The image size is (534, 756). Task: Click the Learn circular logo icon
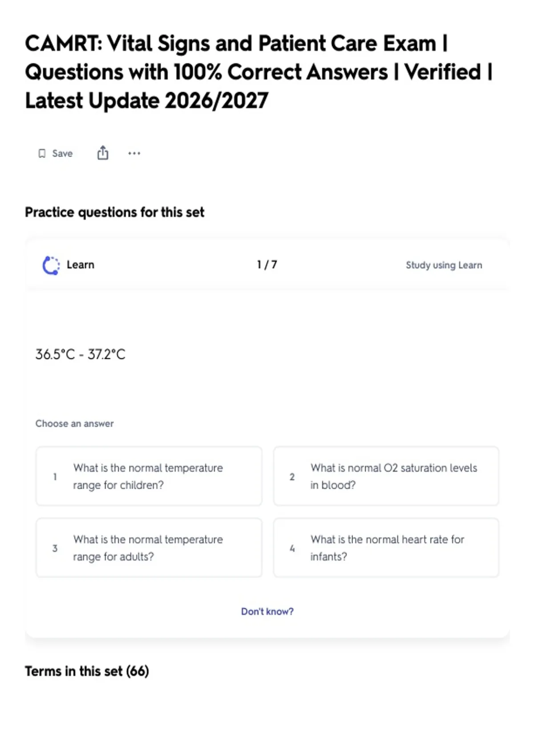click(51, 265)
